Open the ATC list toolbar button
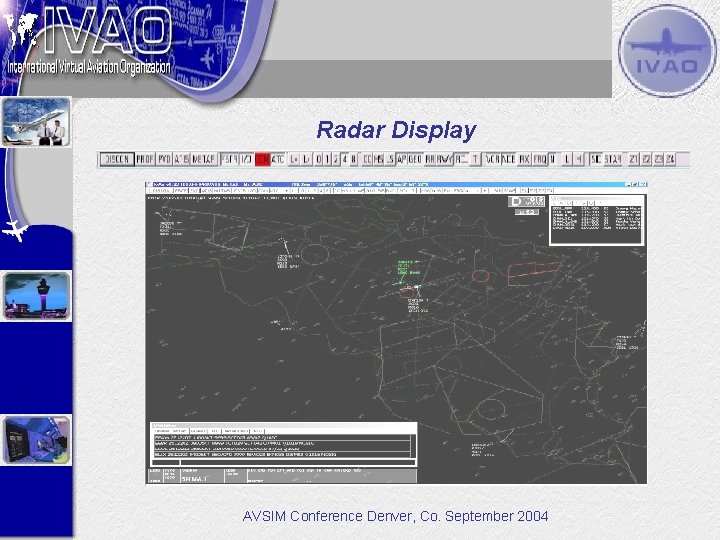720x540 pixels. coord(278,159)
